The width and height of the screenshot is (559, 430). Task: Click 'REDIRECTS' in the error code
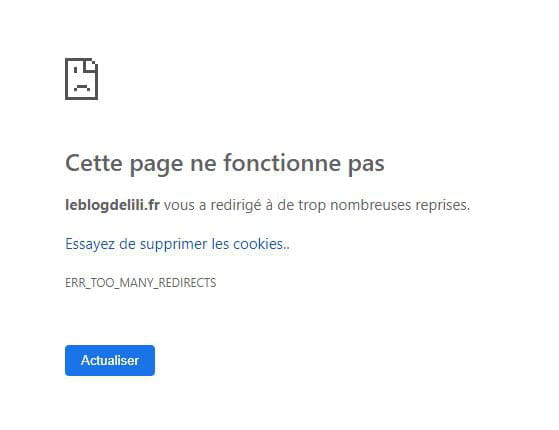187,283
